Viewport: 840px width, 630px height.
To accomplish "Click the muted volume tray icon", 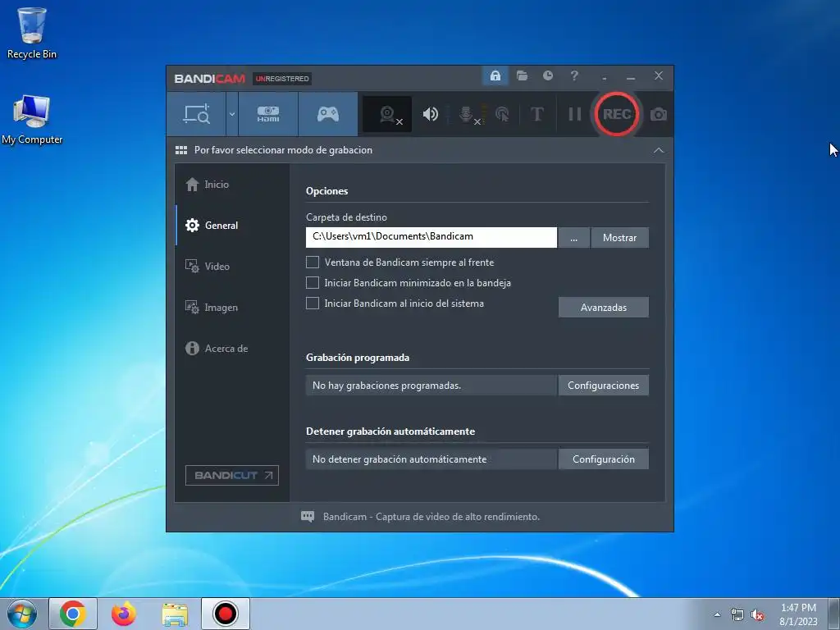I will pyautogui.click(x=757, y=615).
